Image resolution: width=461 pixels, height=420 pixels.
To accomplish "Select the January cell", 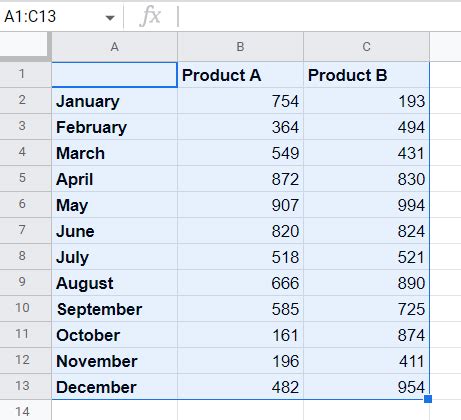I will (x=115, y=101).
